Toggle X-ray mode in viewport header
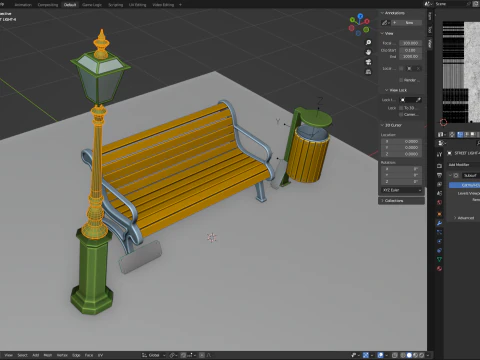 pos(395,355)
